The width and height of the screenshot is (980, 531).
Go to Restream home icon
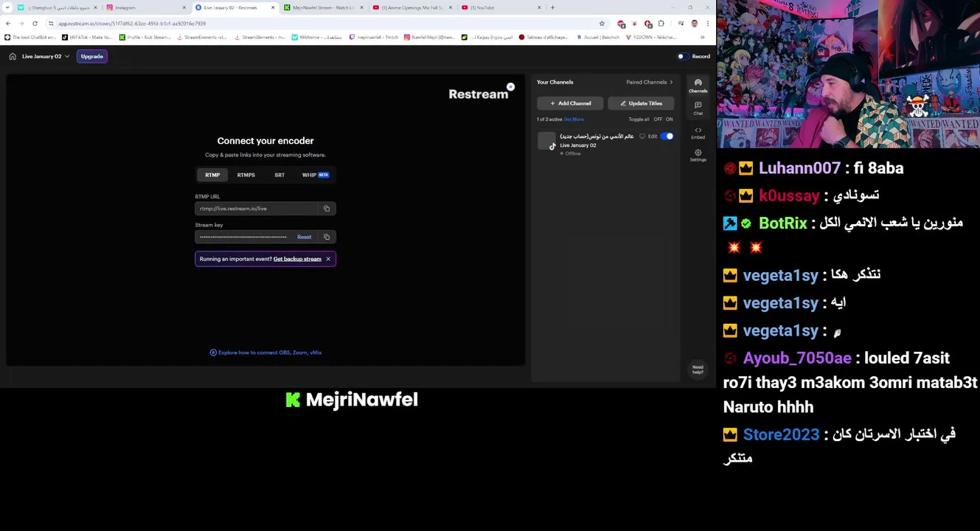(13, 56)
